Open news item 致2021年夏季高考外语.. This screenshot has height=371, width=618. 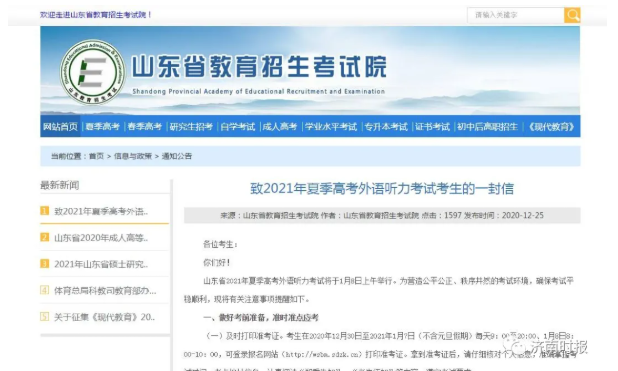coord(101,211)
